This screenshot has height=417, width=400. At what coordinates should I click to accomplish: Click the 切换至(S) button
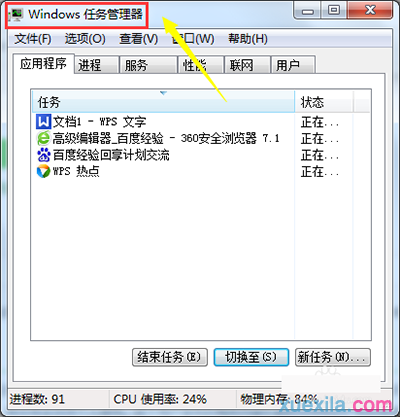click(x=251, y=357)
